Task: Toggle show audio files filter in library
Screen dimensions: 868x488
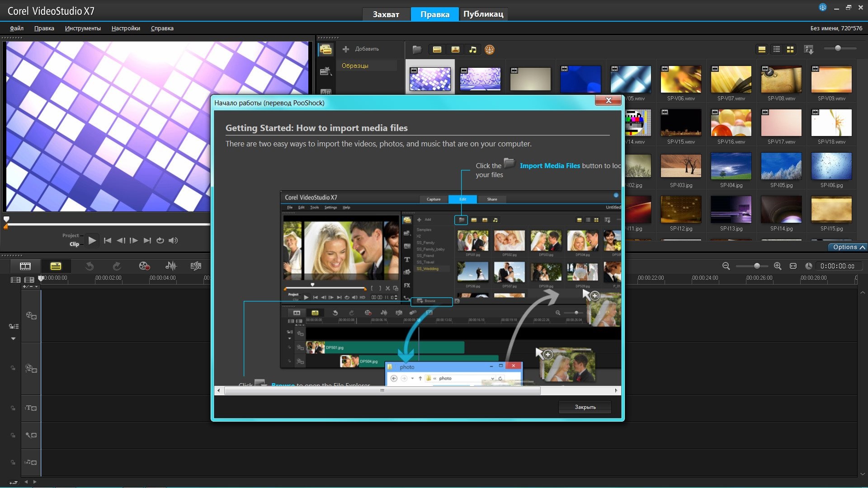Action: click(x=473, y=50)
